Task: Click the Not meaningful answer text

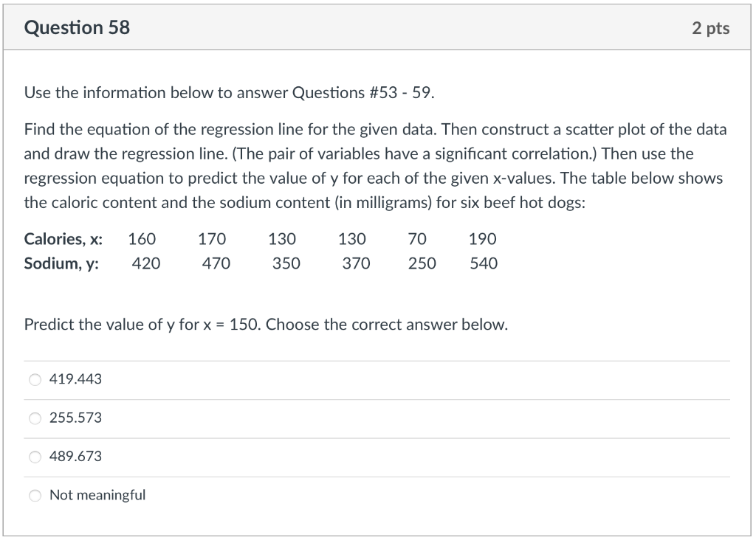Action: point(97,495)
